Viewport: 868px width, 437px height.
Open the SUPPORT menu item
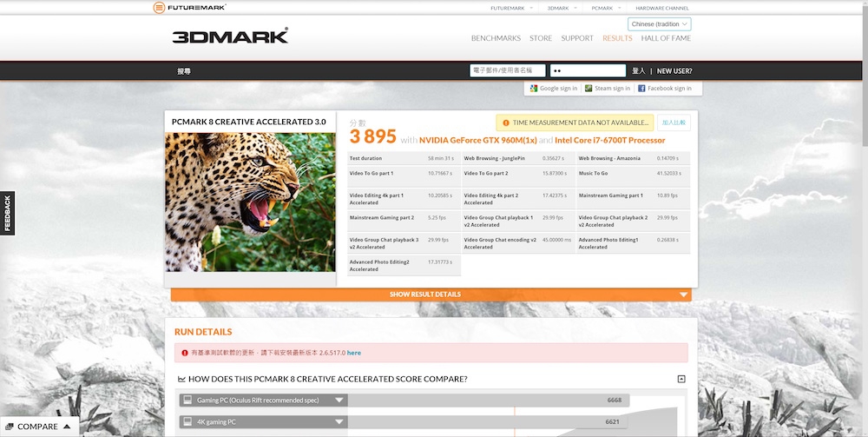click(x=577, y=38)
